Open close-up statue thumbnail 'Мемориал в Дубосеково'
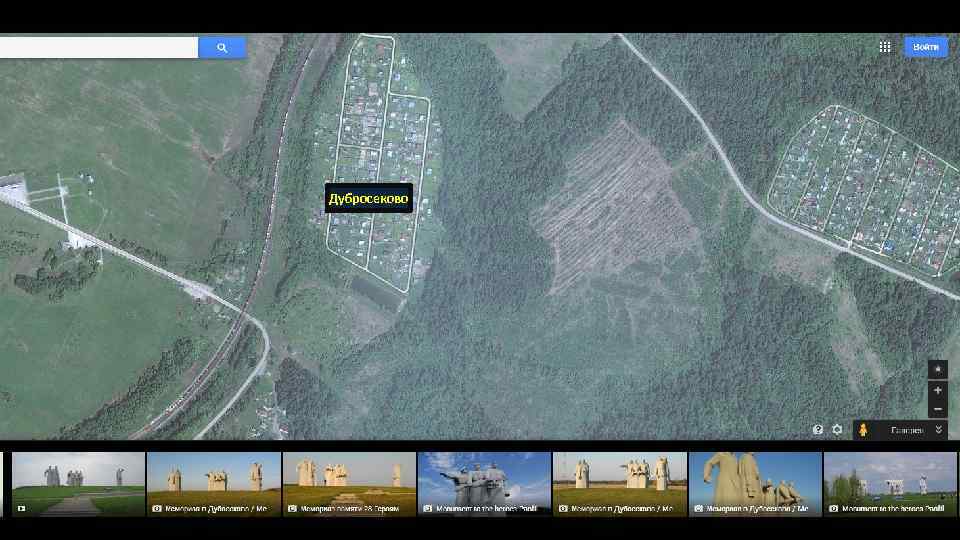Viewport: 960px width, 540px height. 755,484
